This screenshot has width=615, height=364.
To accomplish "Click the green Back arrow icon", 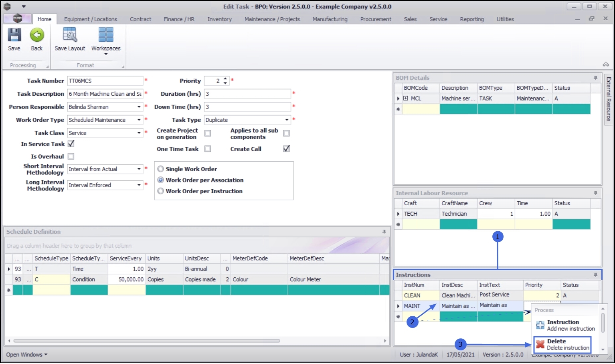I will [x=37, y=35].
